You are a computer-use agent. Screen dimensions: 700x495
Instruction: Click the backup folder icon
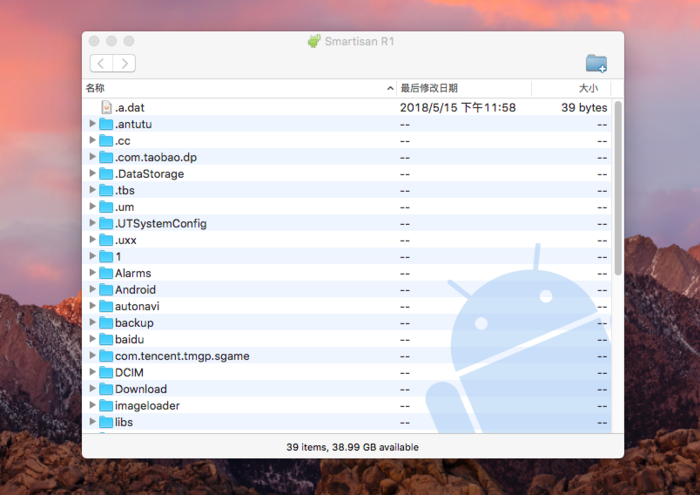click(x=106, y=322)
